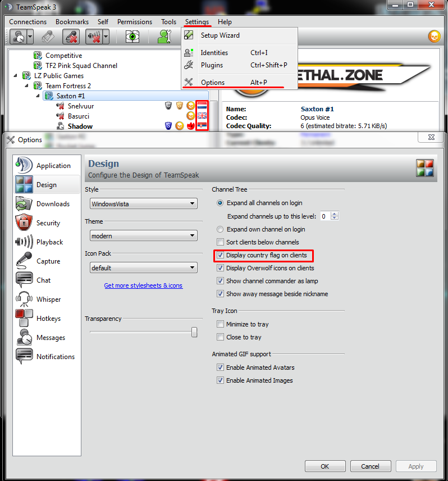
Task: Collapse the Team Fortress 2 tree node
Action: click(26, 85)
